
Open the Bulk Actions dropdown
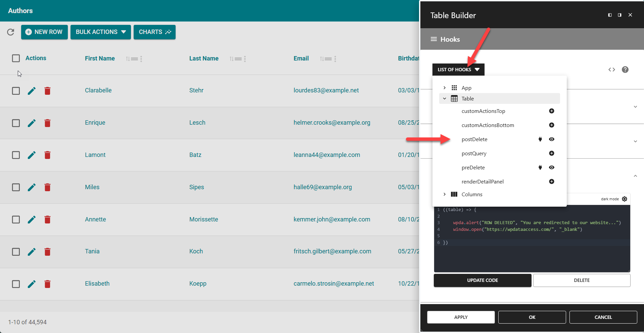point(100,32)
